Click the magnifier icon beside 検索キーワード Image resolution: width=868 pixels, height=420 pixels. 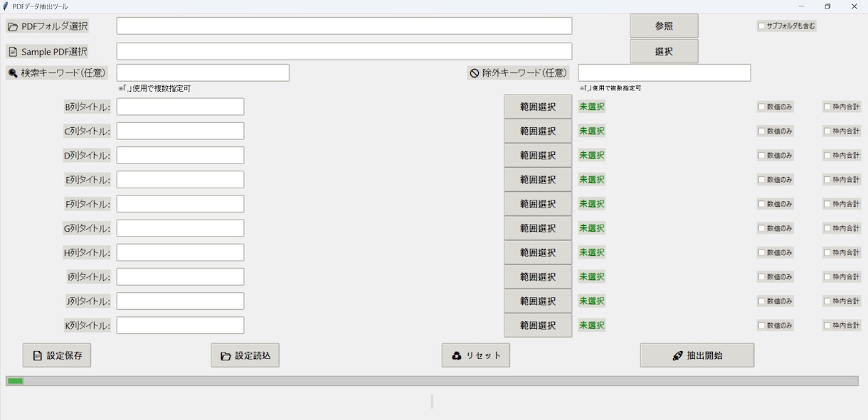coord(13,73)
